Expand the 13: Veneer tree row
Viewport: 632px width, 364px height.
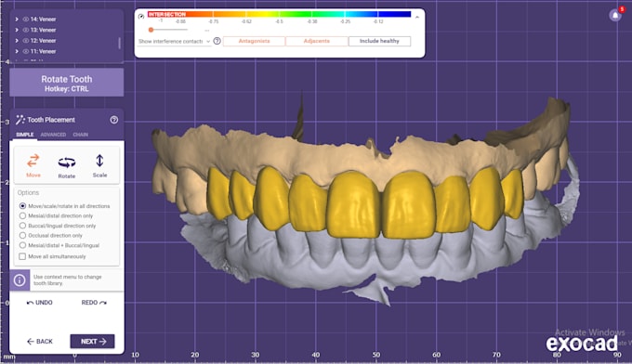pos(17,31)
